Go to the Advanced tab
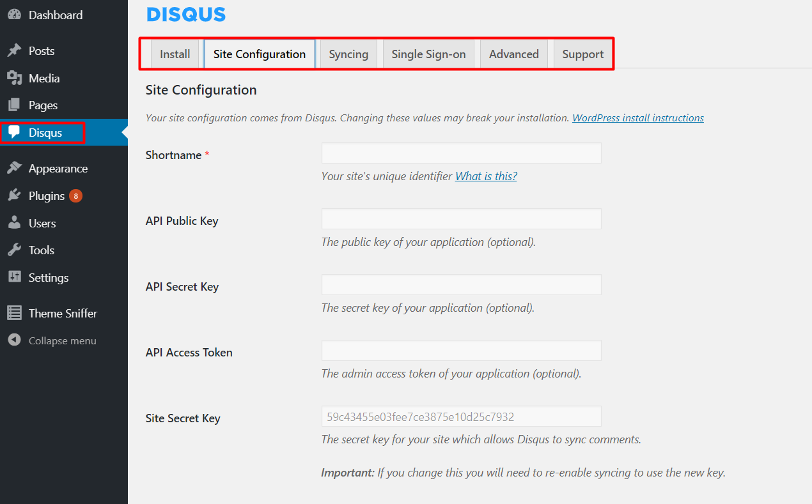This screenshot has height=504, width=812. (514, 54)
